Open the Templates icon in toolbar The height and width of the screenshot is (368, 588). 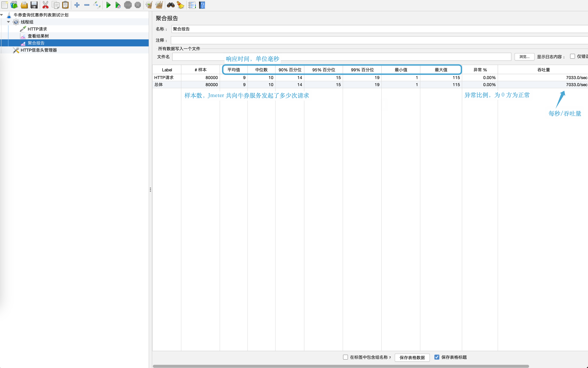(14, 5)
